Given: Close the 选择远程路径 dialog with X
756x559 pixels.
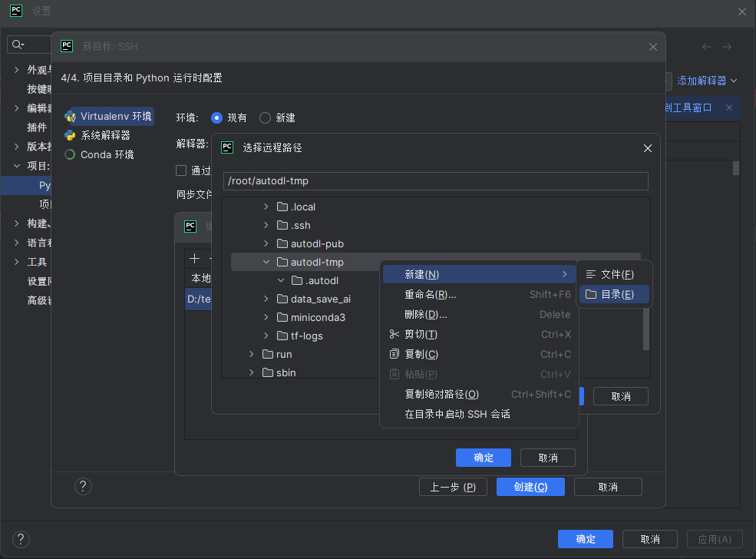Looking at the screenshot, I should (x=648, y=148).
